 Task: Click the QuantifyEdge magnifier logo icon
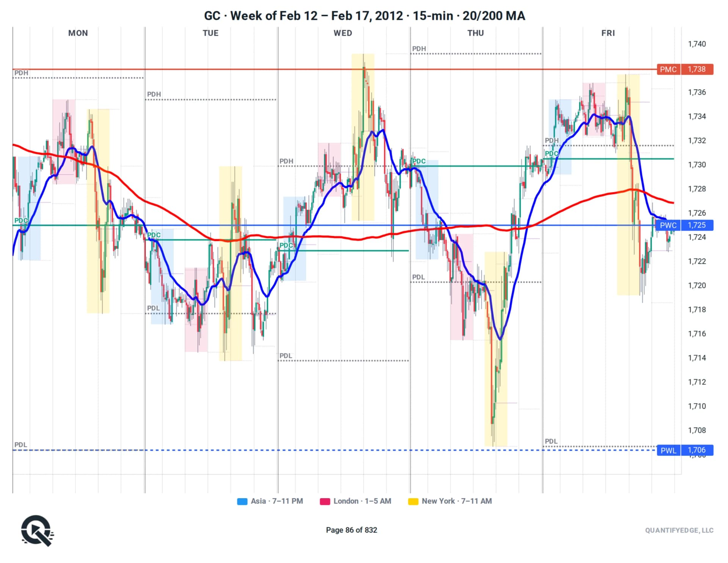(x=37, y=530)
